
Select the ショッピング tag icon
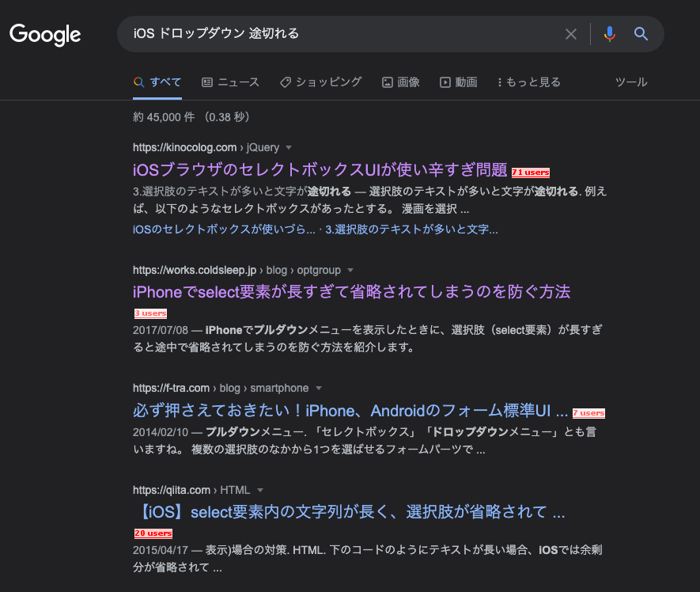(x=285, y=82)
